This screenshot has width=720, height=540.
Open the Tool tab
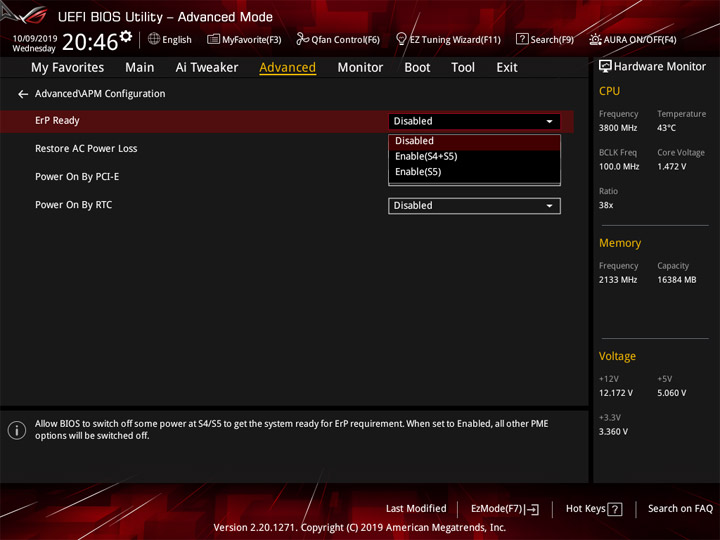(x=463, y=68)
